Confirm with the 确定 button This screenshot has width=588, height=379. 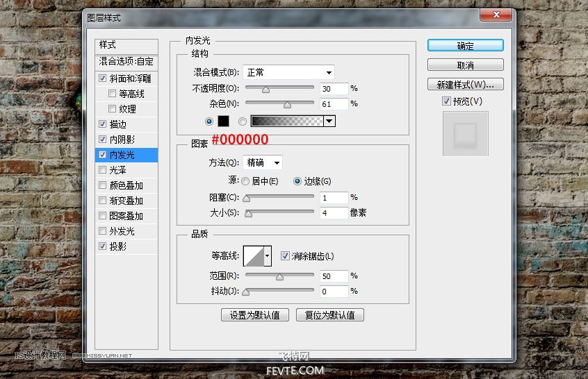click(466, 46)
